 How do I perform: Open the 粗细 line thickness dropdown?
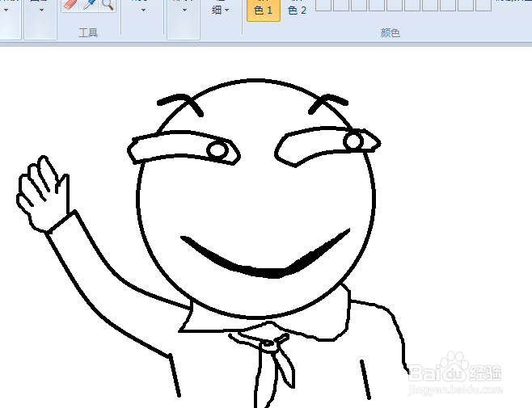(x=220, y=11)
